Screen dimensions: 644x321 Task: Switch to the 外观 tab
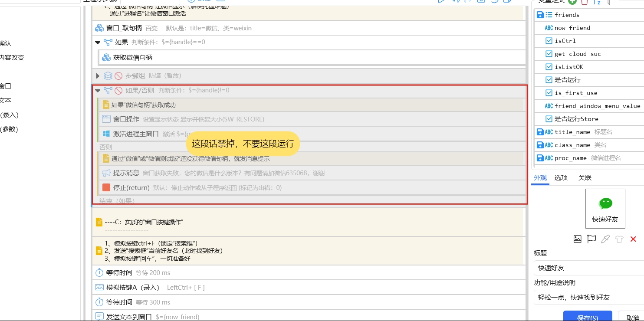(540, 178)
